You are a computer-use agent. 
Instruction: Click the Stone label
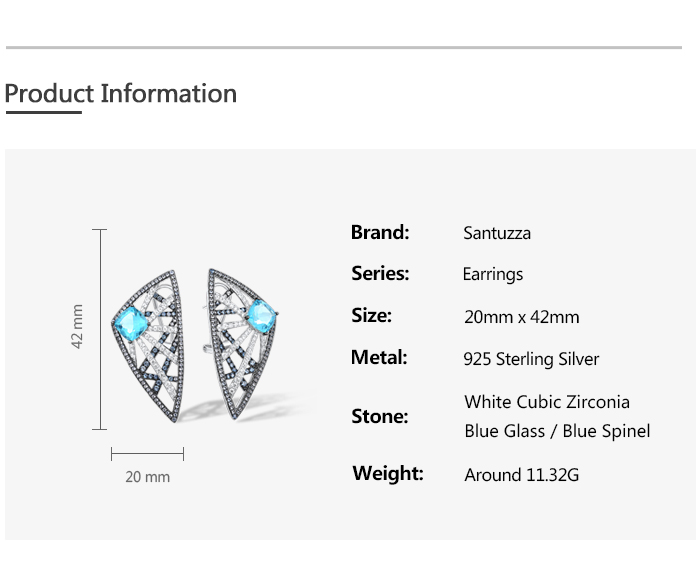click(379, 416)
